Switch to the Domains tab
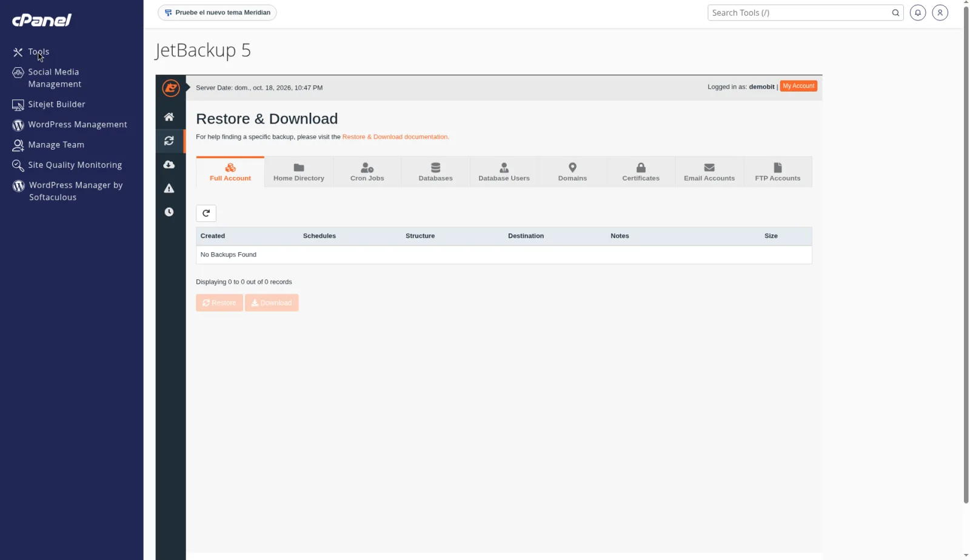970x560 pixels. (x=572, y=172)
